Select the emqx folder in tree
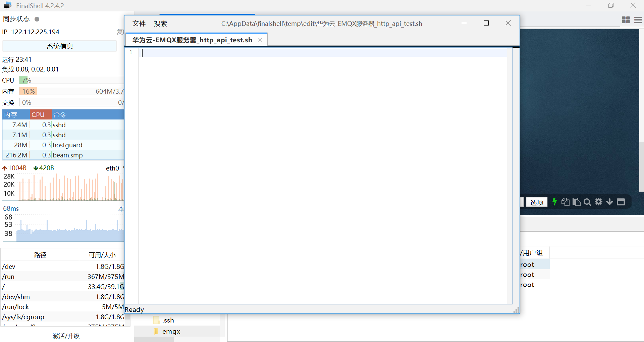 coord(171,331)
